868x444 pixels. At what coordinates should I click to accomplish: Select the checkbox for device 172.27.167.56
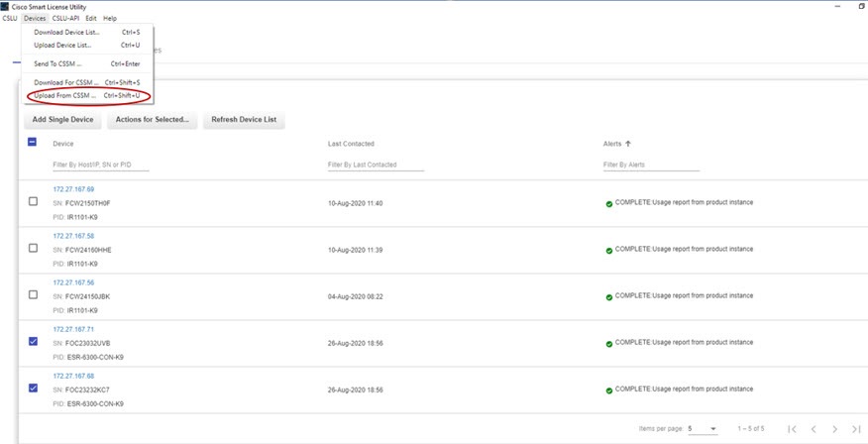(x=33, y=295)
